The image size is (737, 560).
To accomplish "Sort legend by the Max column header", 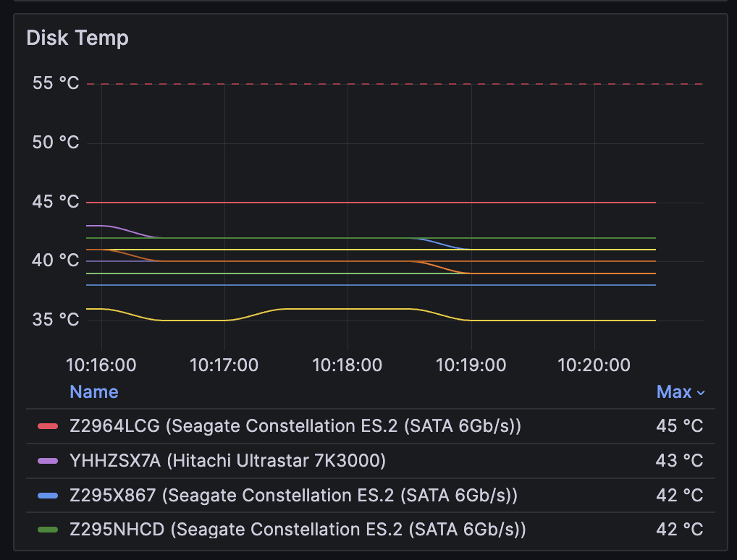I will pos(673,392).
